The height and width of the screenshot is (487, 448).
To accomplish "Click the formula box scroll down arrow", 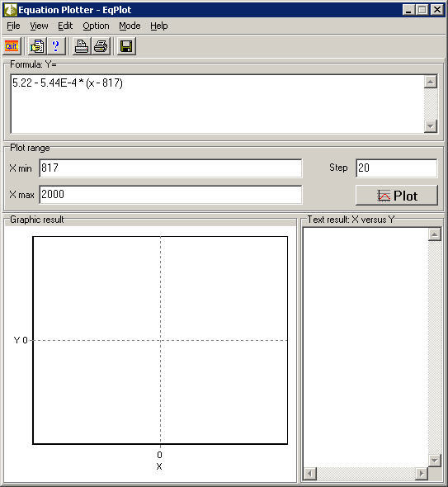I will coord(431,126).
